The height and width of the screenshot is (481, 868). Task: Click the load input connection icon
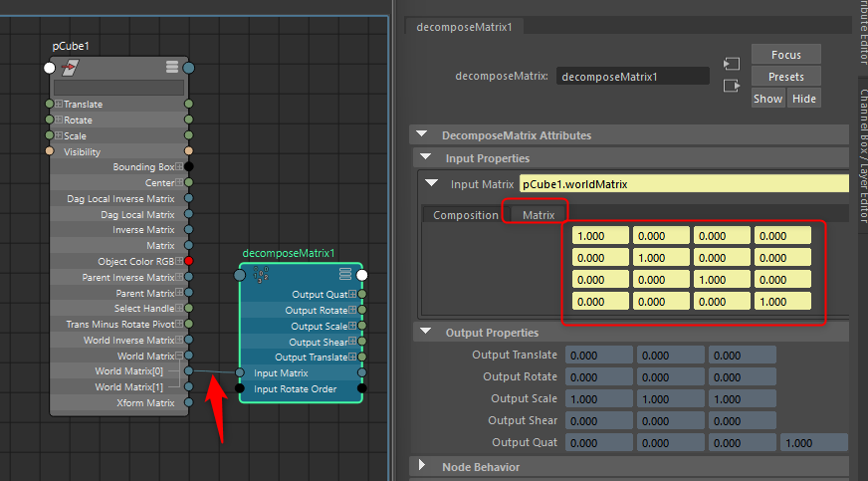732,64
